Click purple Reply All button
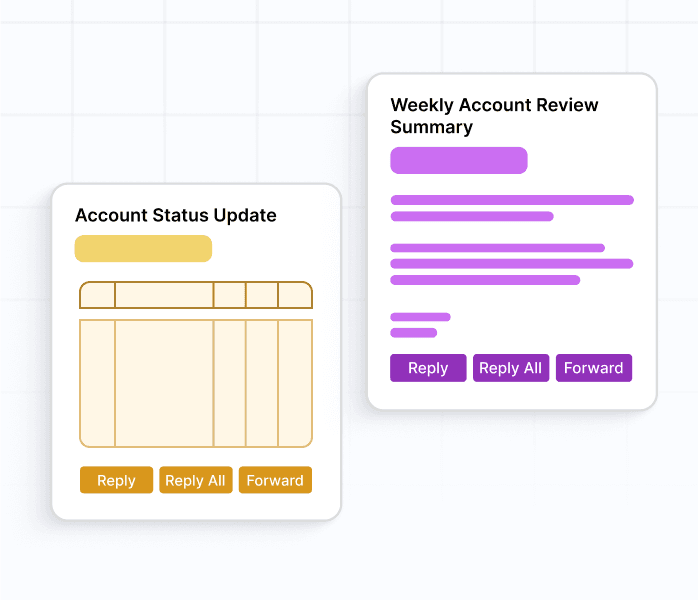This screenshot has width=698, height=600. pos(511,368)
